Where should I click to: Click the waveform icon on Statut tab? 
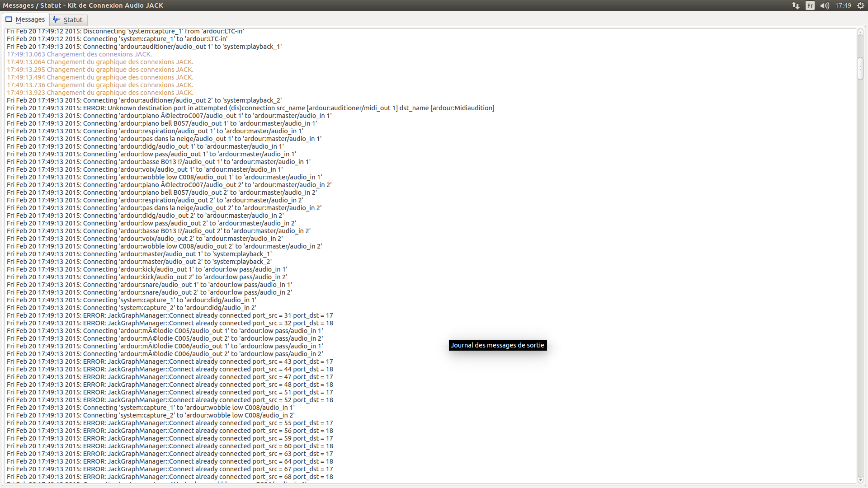57,19
